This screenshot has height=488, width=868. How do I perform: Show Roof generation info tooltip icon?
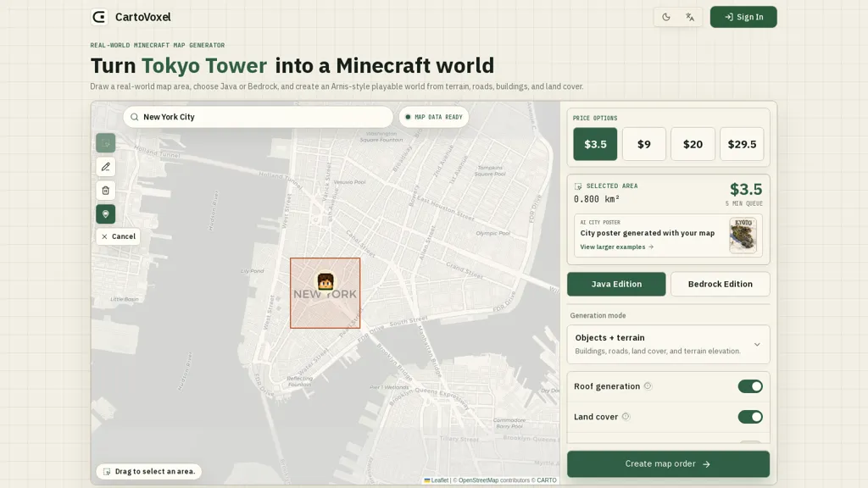pos(648,386)
